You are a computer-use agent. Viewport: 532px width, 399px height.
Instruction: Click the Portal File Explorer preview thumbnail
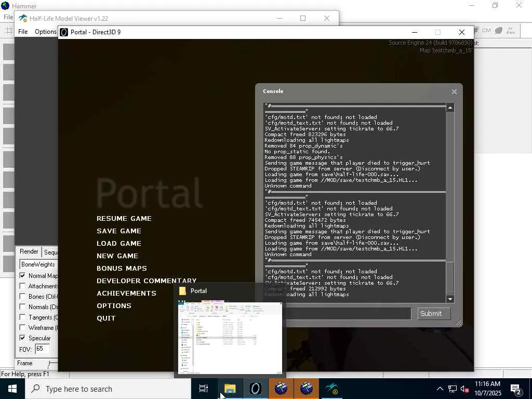click(x=230, y=338)
